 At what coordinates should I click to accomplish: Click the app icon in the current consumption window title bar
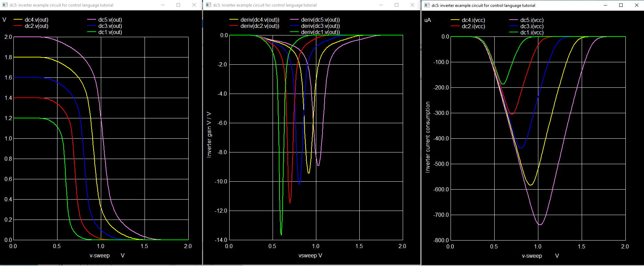pyautogui.click(x=427, y=6)
